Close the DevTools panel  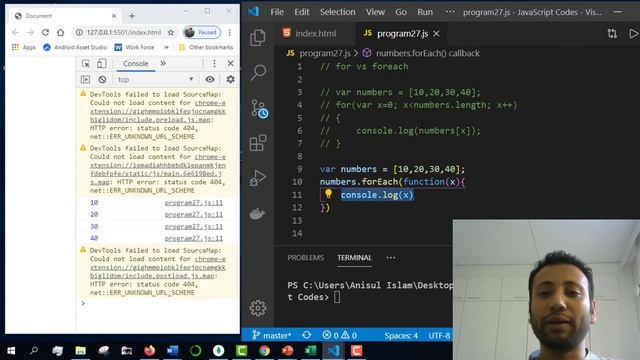pyautogui.click(x=231, y=64)
